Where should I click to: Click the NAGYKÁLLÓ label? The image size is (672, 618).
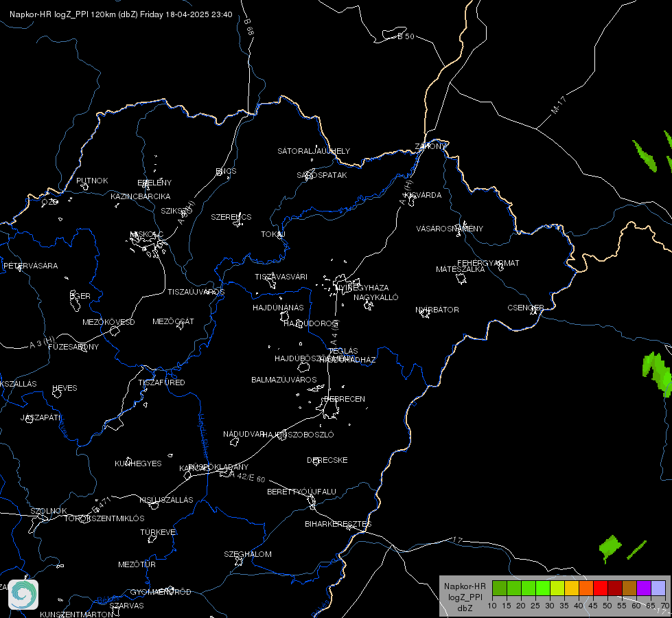[x=376, y=297]
